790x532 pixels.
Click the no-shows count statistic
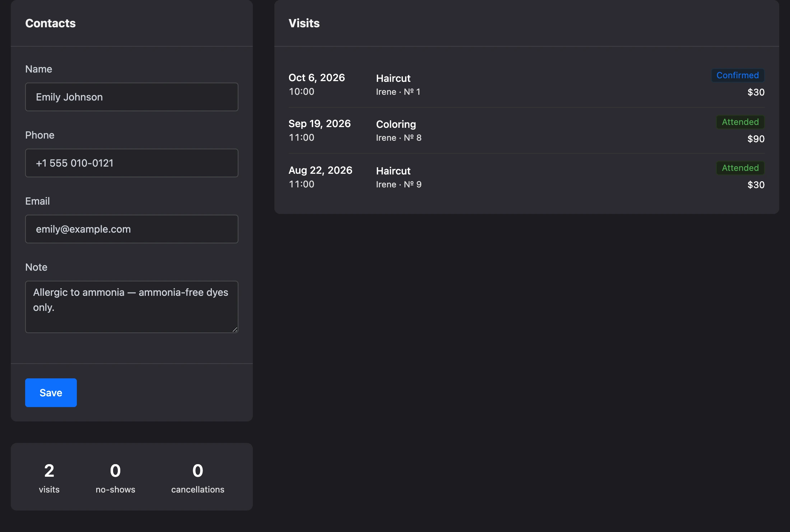115,477
